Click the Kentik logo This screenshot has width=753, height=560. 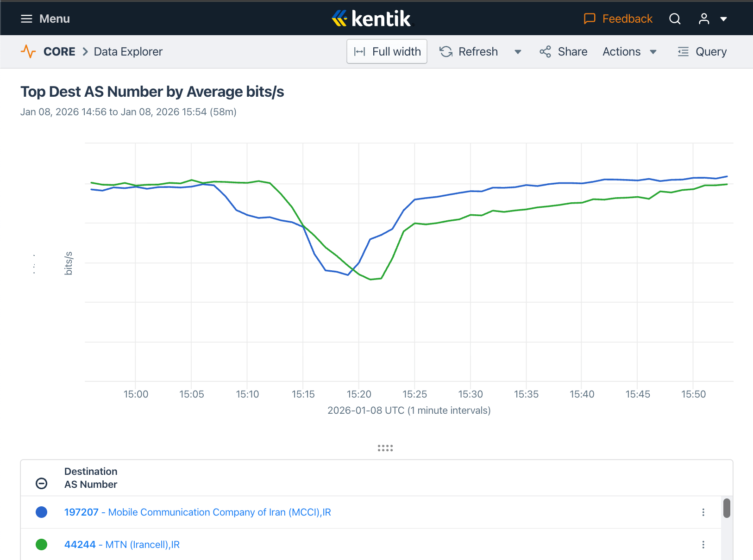tap(371, 19)
